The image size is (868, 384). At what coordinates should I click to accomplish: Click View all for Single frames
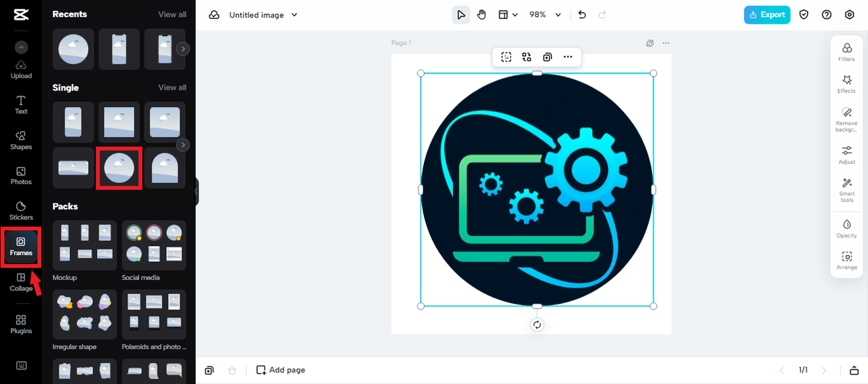[172, 88]
